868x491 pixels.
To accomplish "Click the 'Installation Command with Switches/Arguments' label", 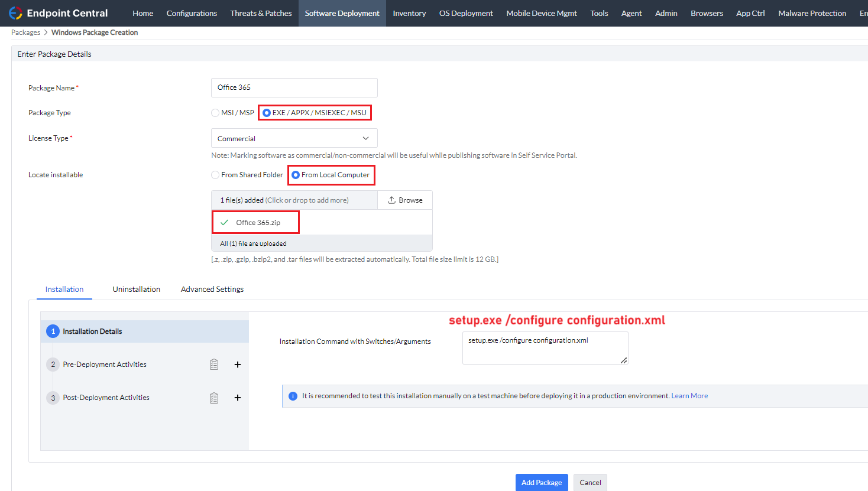I will 355,342.
